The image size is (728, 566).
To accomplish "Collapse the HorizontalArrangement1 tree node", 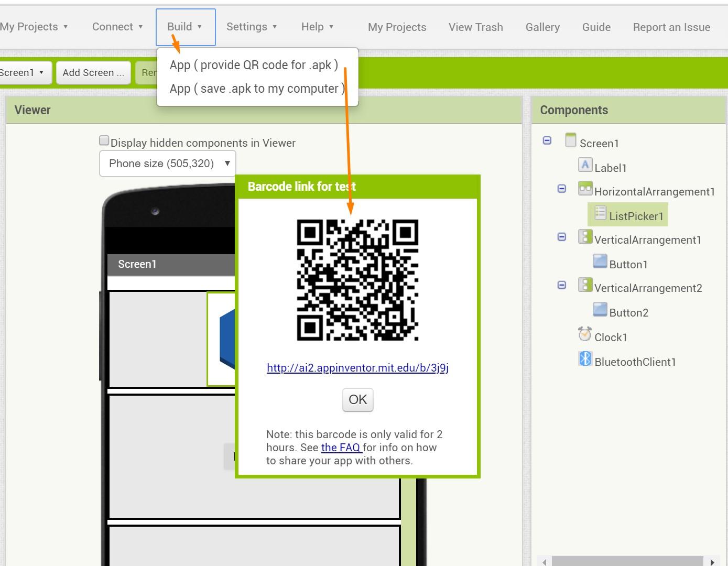I will click(561, 189).
